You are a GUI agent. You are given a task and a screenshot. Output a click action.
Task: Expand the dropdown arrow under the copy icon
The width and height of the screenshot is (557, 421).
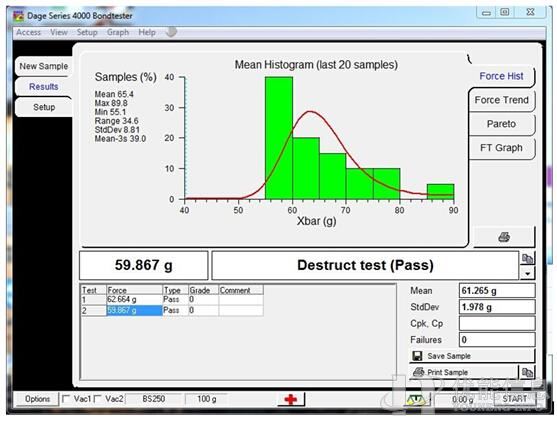click(x=528, y=274)
